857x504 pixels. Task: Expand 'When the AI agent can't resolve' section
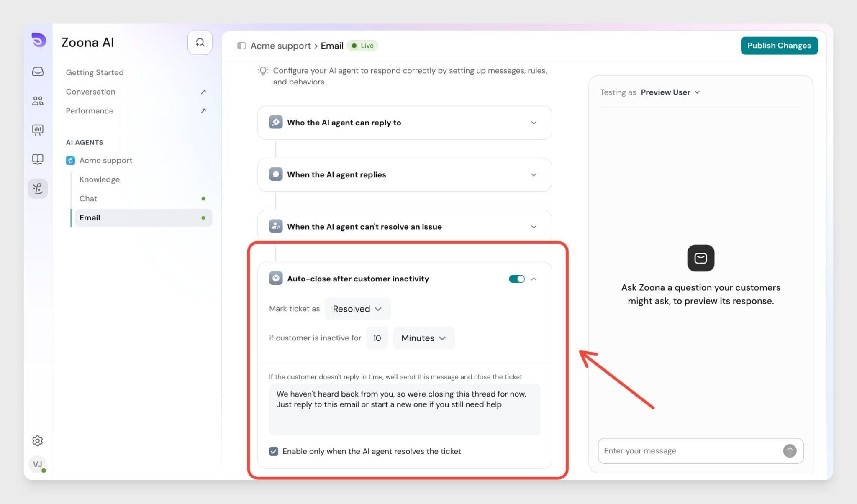[x=534, y=227]
